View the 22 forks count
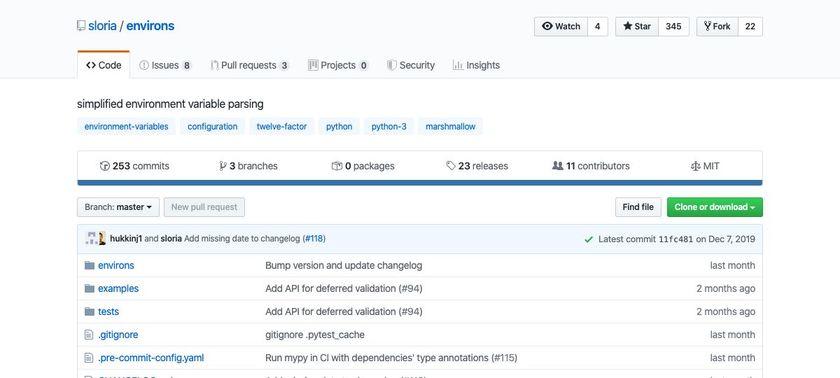This screenshot has height=378, width=840. coord(750,26)
